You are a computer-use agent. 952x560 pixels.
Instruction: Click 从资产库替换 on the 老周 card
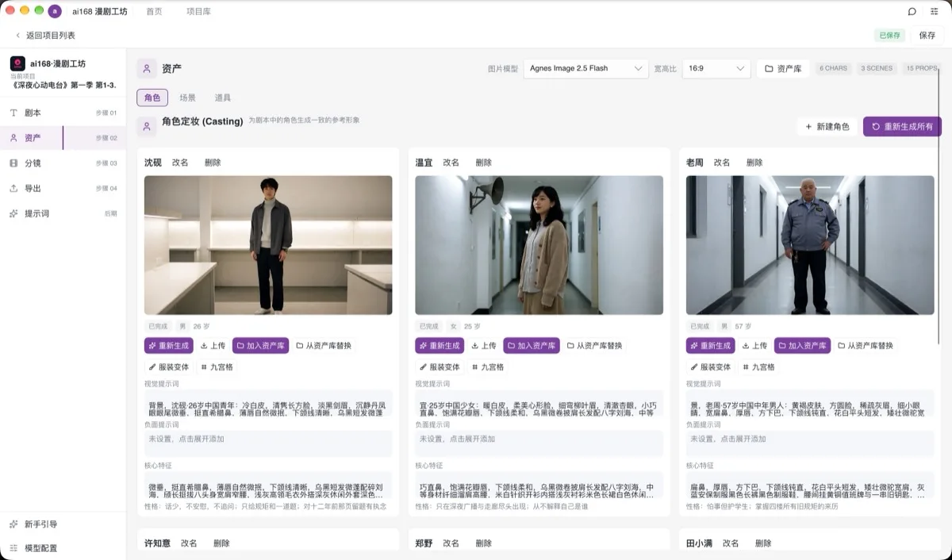[866, 346]
